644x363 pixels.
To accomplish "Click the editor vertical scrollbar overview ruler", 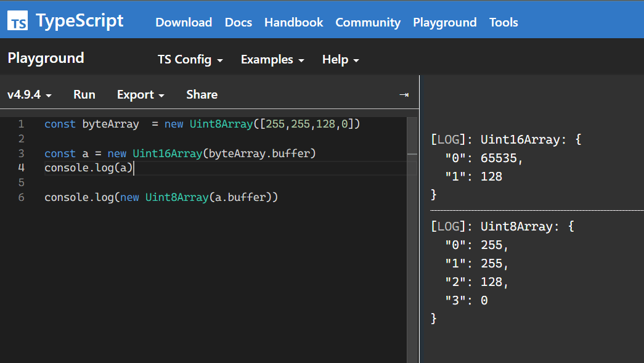I will coord(412,240).
